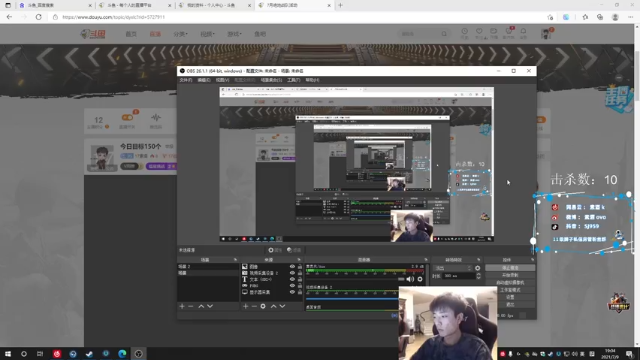Screen dimensions: 640x360
Task: Open scene transition properties gear
Action: tap(478, 268)
